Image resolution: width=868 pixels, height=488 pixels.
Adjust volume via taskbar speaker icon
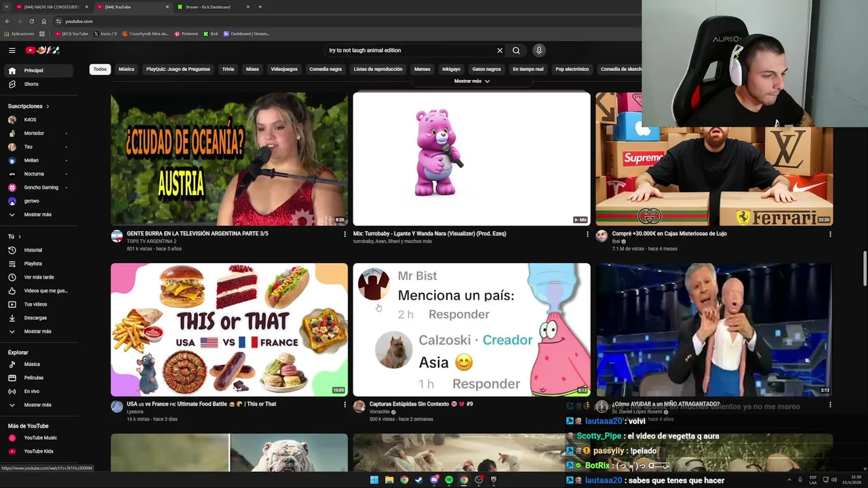pyautogui.click(x=834, y=480)
